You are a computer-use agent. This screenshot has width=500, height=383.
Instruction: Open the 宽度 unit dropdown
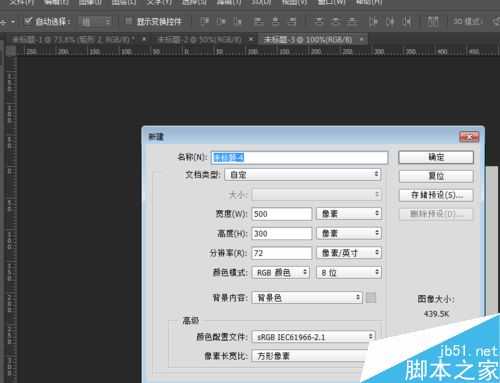tap(349, 214)
